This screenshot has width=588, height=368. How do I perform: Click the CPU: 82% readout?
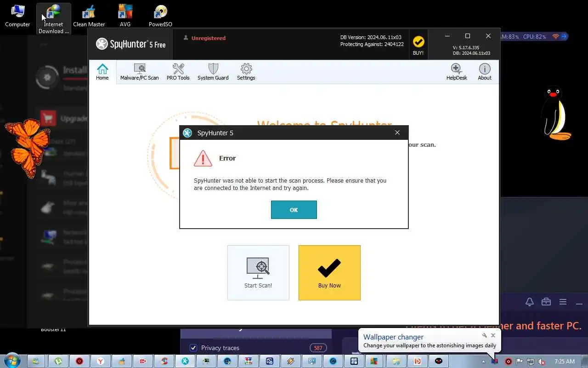coord(535,36)
